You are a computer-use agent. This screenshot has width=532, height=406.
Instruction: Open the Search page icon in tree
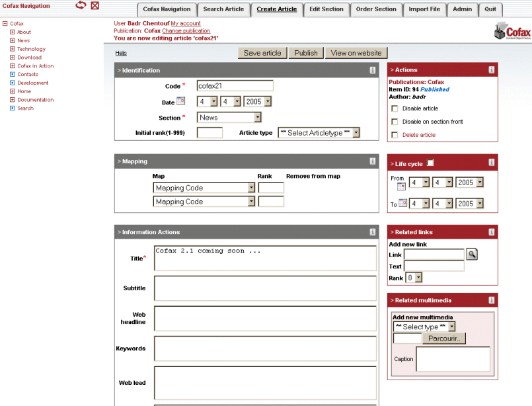point(13,108)
